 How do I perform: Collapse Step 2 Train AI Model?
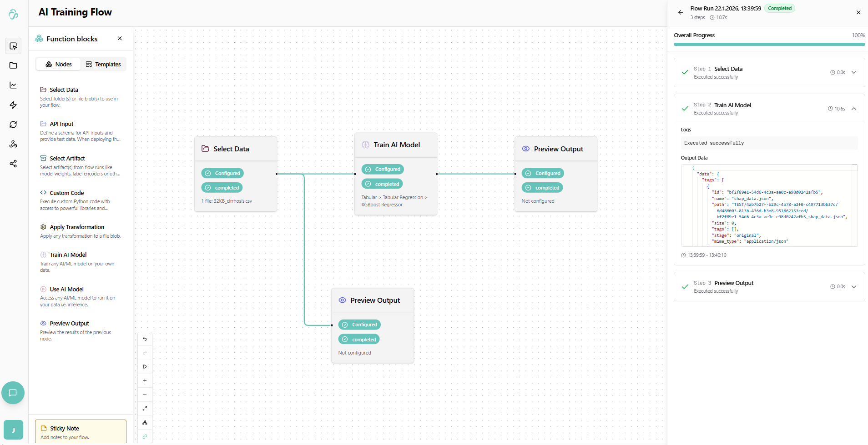pos(854,109)
